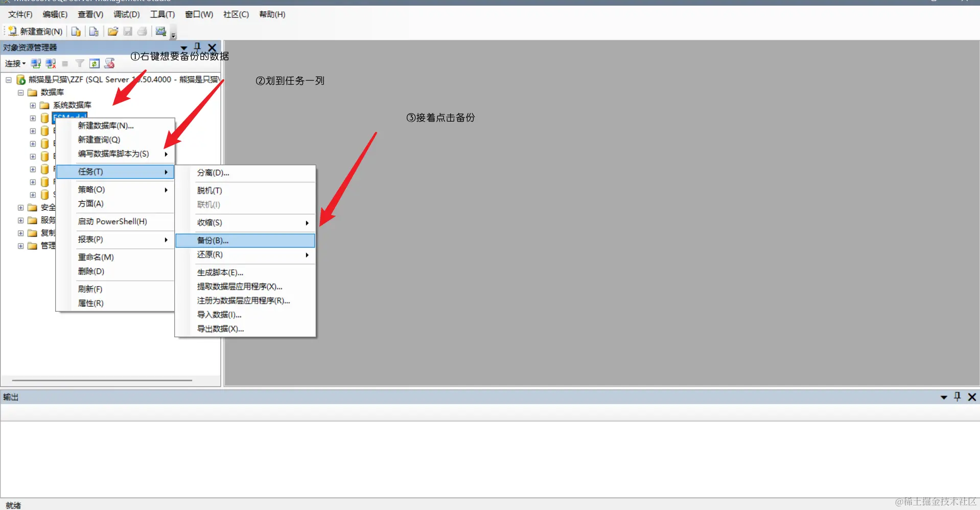Screen dimensions: 980x510
Task: Toggle the Object Explorer auto-hide pin
Action: 198,47
